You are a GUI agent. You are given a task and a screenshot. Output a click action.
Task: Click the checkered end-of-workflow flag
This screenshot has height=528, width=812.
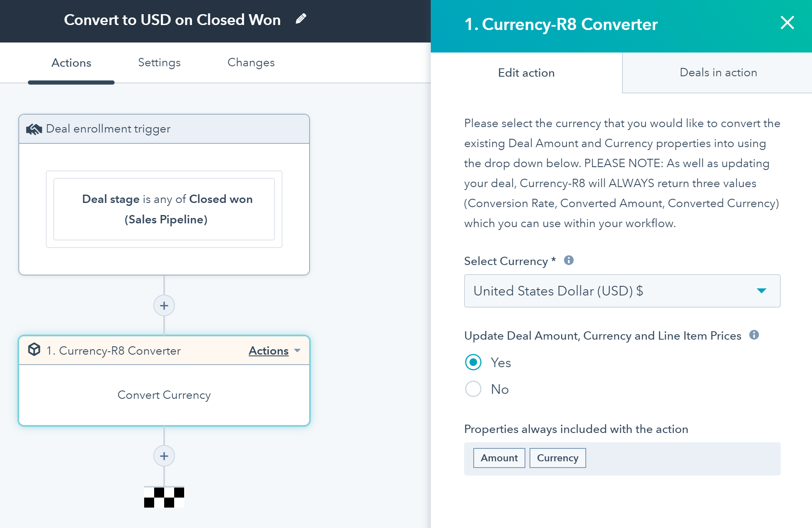(164, 497)
